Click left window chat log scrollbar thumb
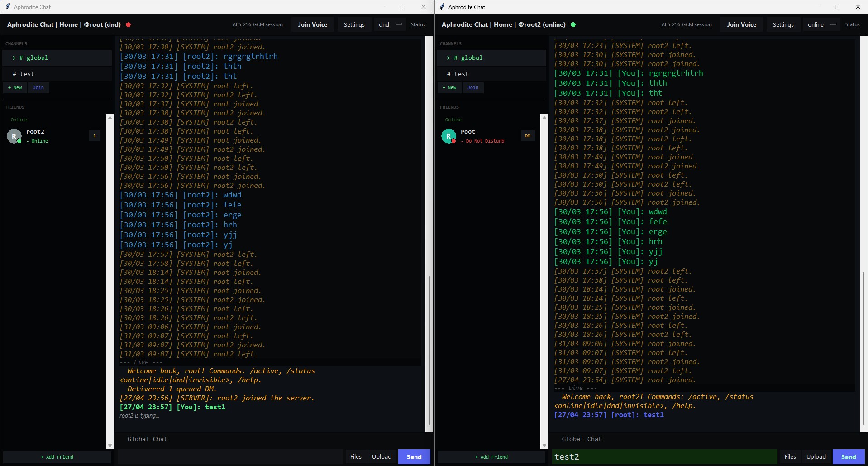 (429, 350)
